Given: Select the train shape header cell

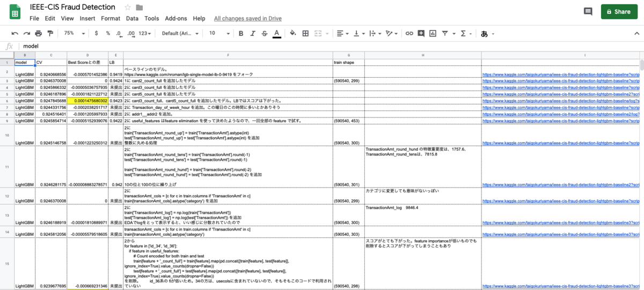Looking at the screenshot, I should point(348,62).
